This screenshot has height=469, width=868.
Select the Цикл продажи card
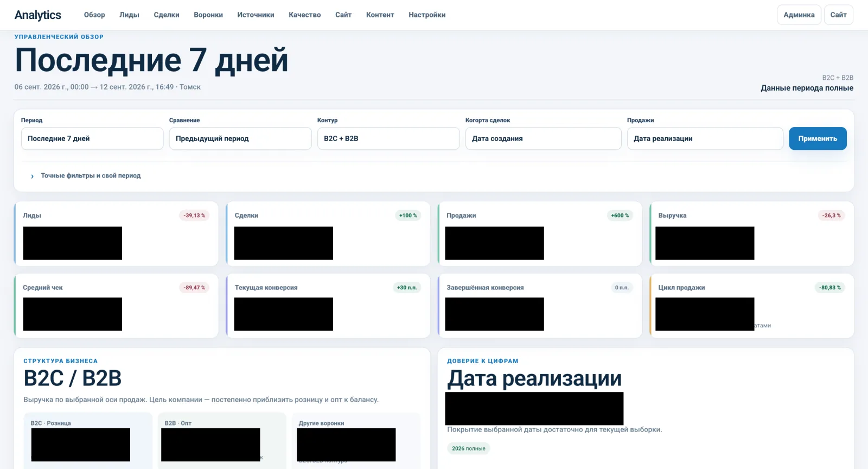pos(752,306)
